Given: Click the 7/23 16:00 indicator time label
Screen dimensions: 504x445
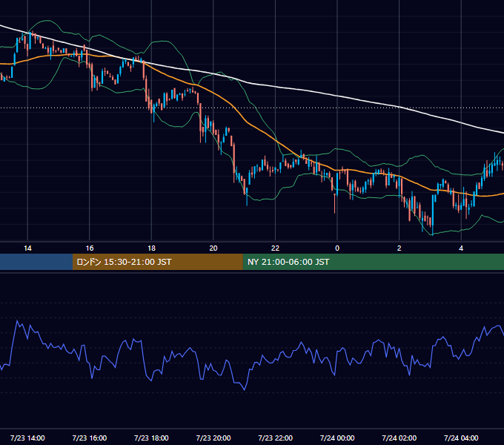Looking at the screenshot, I should 90,438.
